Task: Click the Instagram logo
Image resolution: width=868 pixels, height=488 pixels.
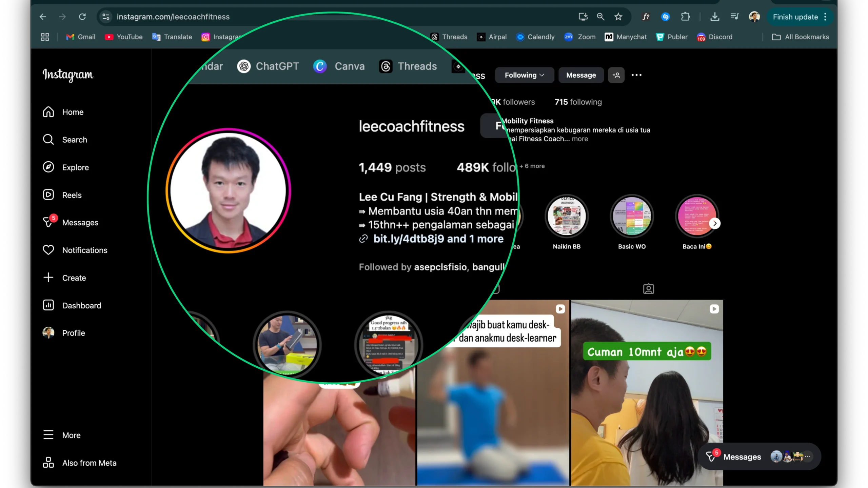Action: point(68,75)
